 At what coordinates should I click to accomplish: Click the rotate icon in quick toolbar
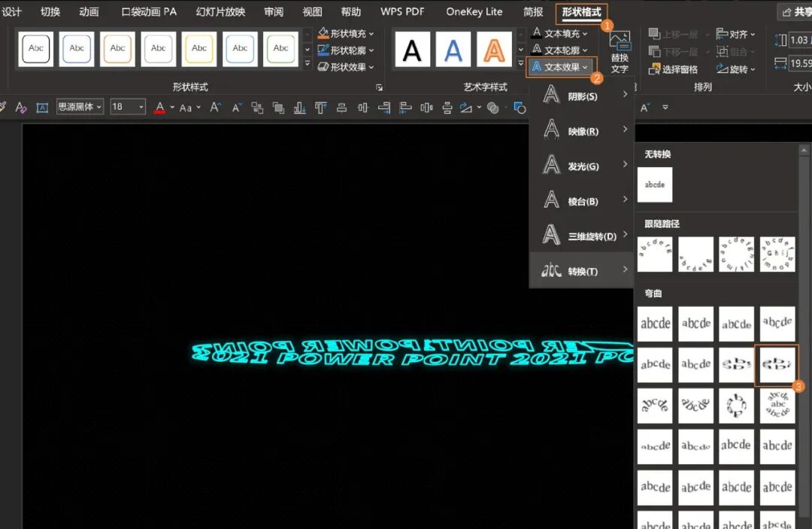(466, 108)
